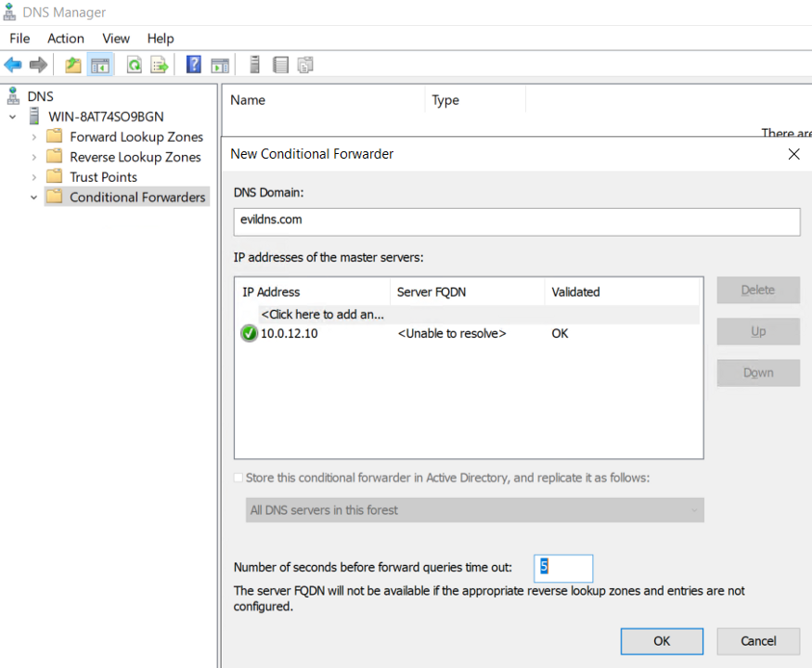Click the IP Address column header

point(312,292)
